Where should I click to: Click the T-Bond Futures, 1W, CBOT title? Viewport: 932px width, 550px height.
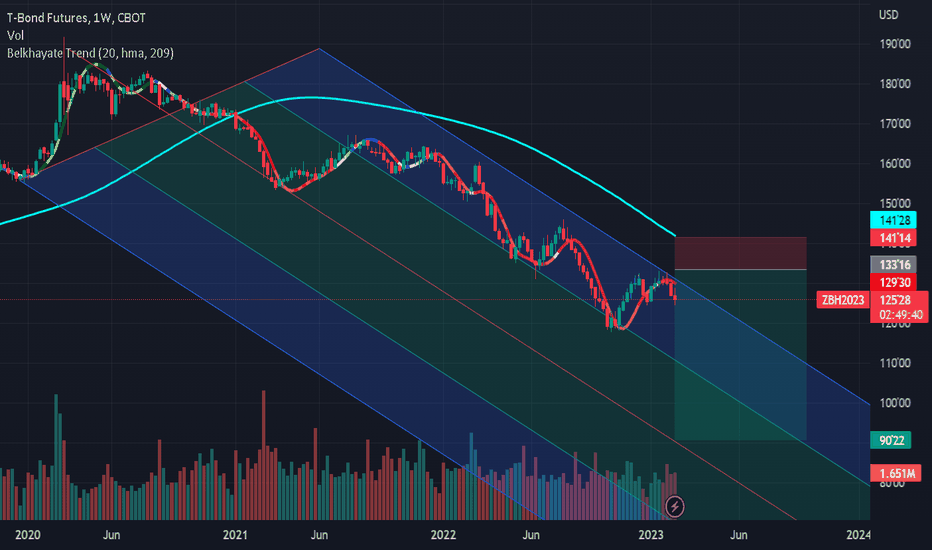click(x=76, y=18)
